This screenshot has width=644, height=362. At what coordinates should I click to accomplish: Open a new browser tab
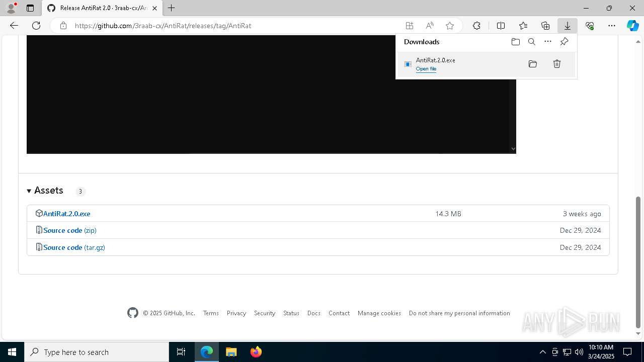172,8
